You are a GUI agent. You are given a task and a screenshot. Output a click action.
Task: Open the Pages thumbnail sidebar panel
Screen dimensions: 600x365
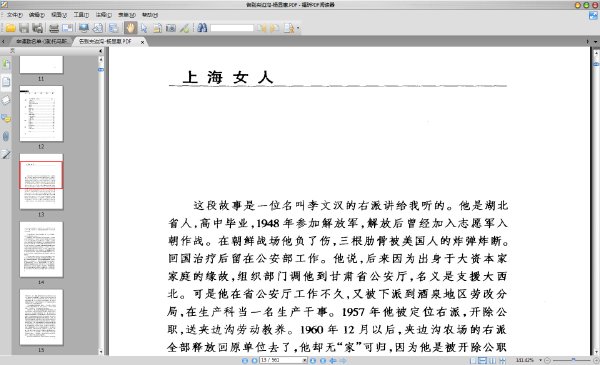click(6, 81)
